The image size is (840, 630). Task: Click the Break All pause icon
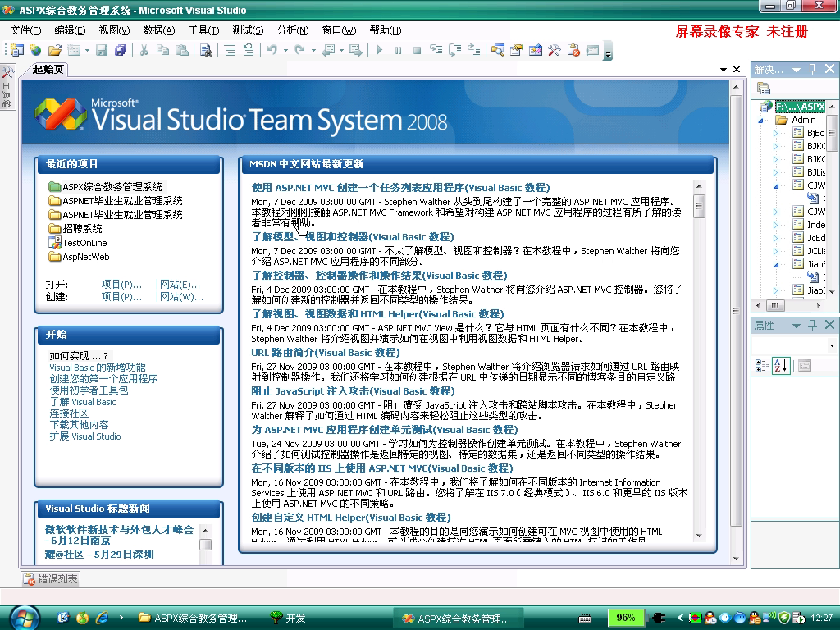coord(398,50)
